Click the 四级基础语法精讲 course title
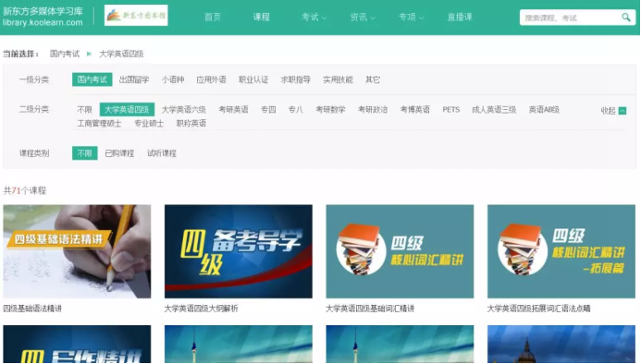 tap(32, 309)
